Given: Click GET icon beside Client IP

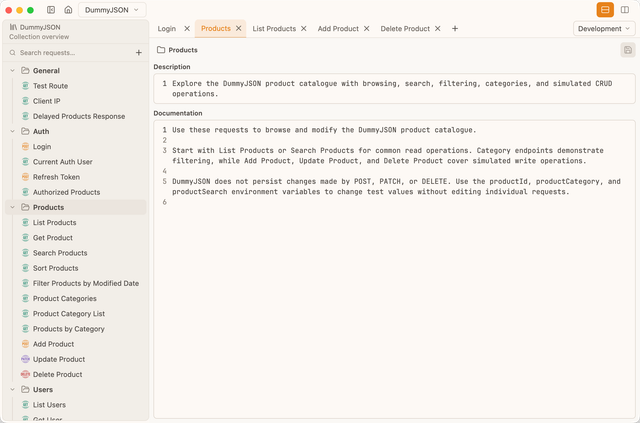Looking at the screenshot, I should [25, 101].
